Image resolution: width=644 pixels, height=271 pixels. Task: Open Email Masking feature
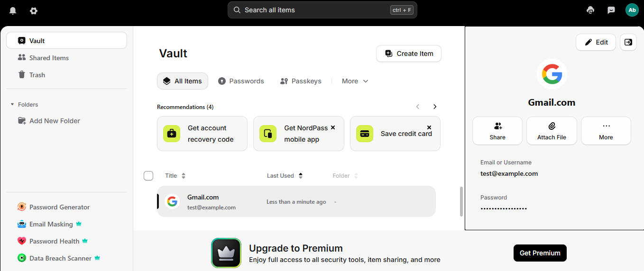coord(50,224)
